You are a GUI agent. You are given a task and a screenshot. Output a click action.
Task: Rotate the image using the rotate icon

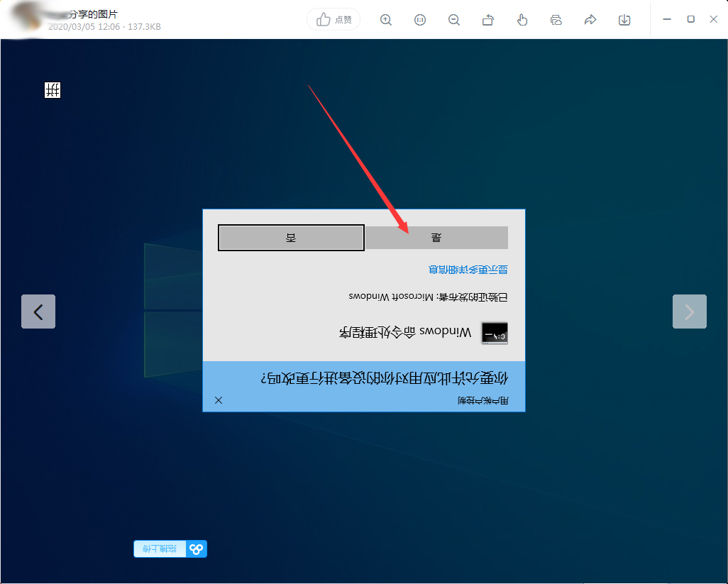(488, 20)
